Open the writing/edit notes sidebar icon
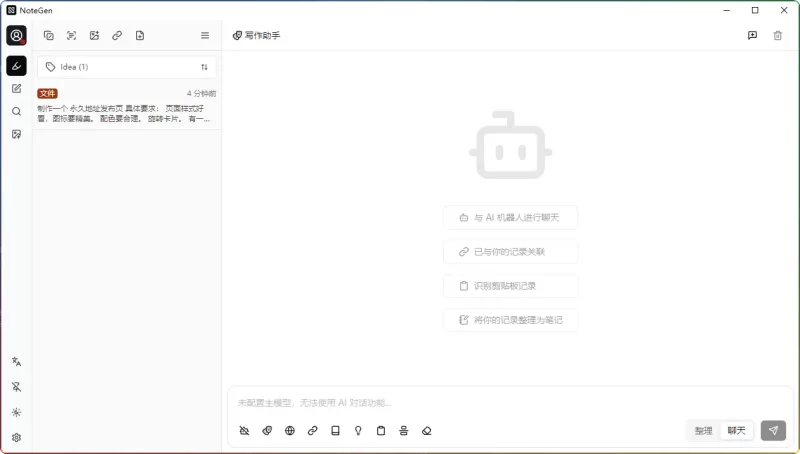Screen dimensions: 800x454 (16, 89)
